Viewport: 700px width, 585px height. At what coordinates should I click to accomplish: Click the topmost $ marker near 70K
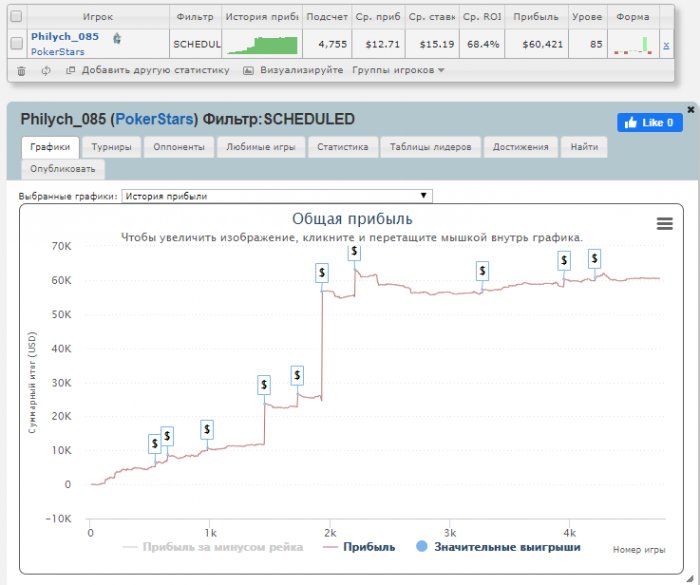point(354,252)
